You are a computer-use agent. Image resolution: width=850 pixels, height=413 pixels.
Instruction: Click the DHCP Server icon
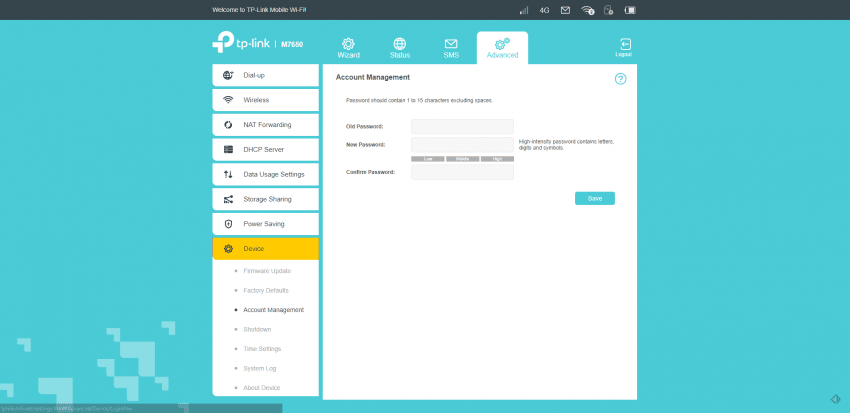[x=228, y=150]
